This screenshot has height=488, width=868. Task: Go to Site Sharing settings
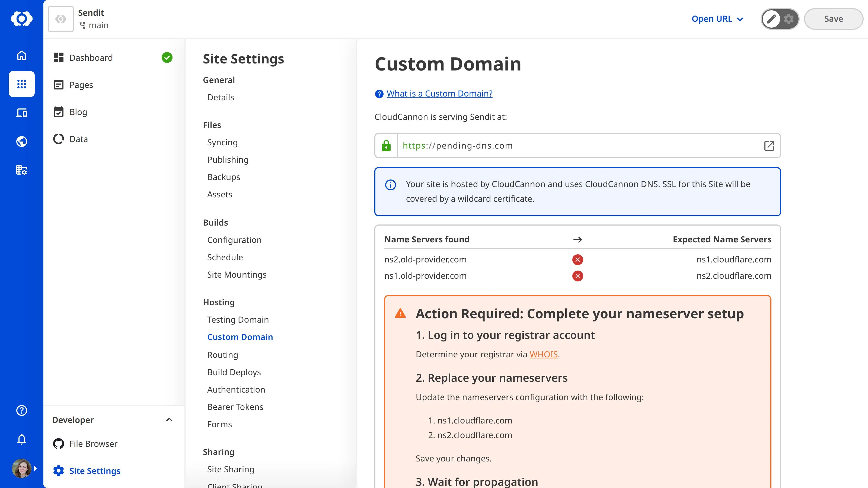pyautogui.click(x=231, y=469)
